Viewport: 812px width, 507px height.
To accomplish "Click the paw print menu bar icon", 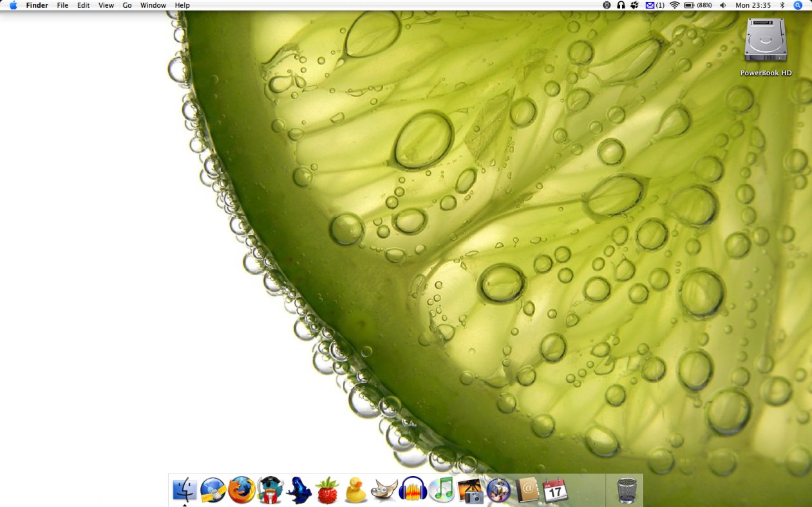I will coord(634,5).
